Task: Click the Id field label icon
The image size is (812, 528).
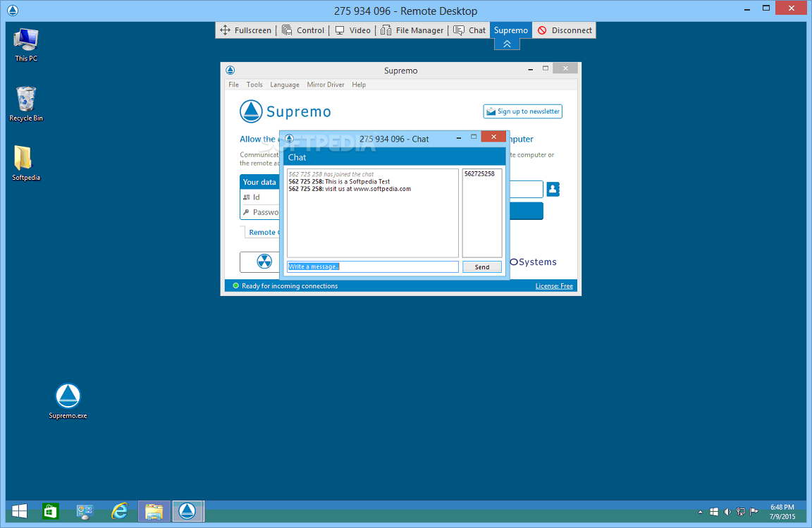Action: coord(247,197)
